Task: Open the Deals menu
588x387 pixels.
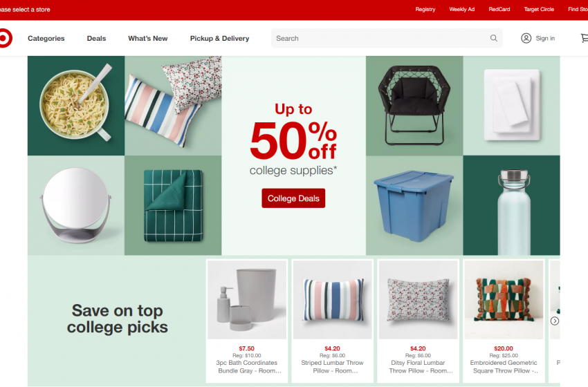Action: (96, 38)
